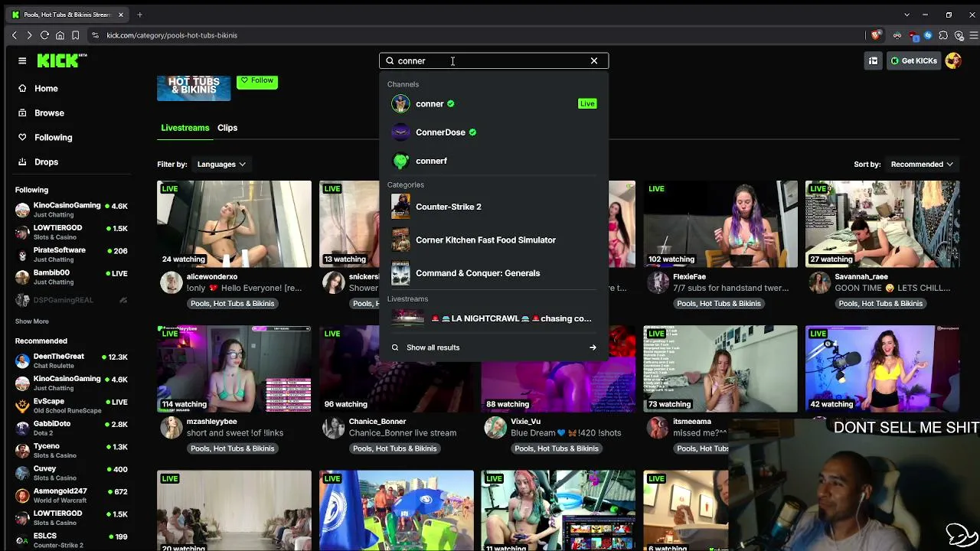Viewport: 980px width, 551px height.
Task: Click the stream title 'short and sweet !of !links'
Action: (x=235, y=433)
